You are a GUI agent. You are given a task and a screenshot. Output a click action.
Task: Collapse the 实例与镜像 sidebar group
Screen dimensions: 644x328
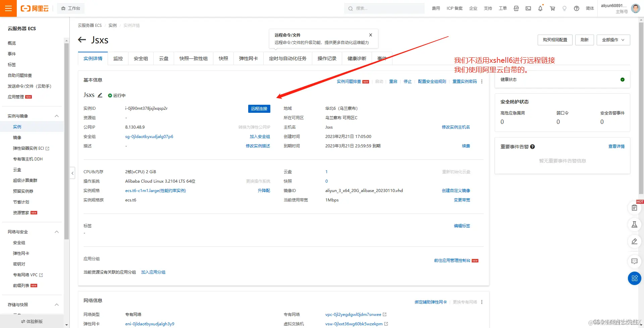click(57, 116)
